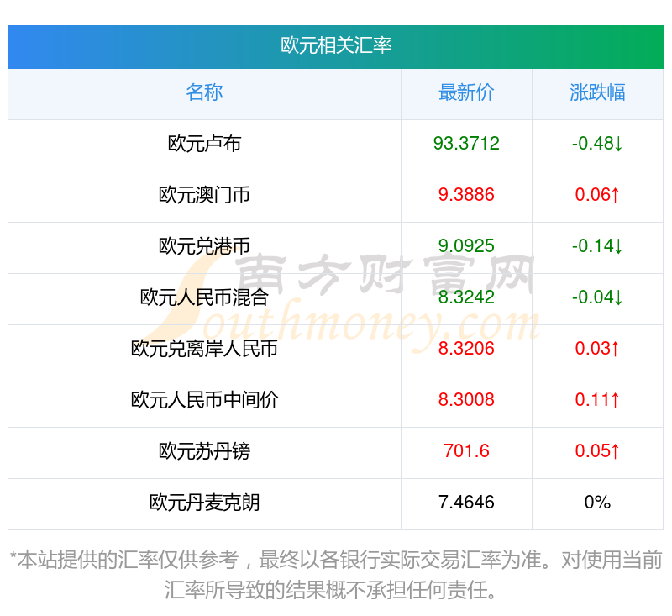Click the change value 0.05↑

pyautogui.click(x=597, y=451)
